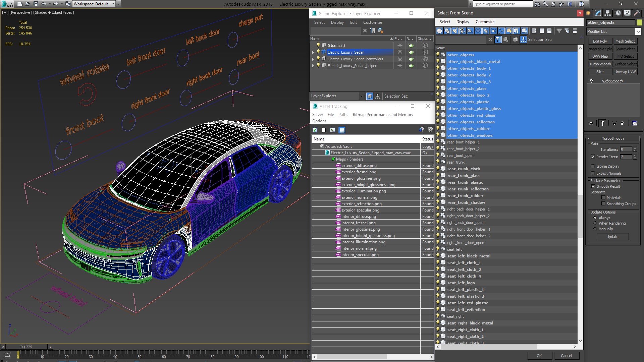Toggle Render Iters checkbox in TurboSmooth
The width and height of the screenshot is (644, 362).
pos(593,157)
